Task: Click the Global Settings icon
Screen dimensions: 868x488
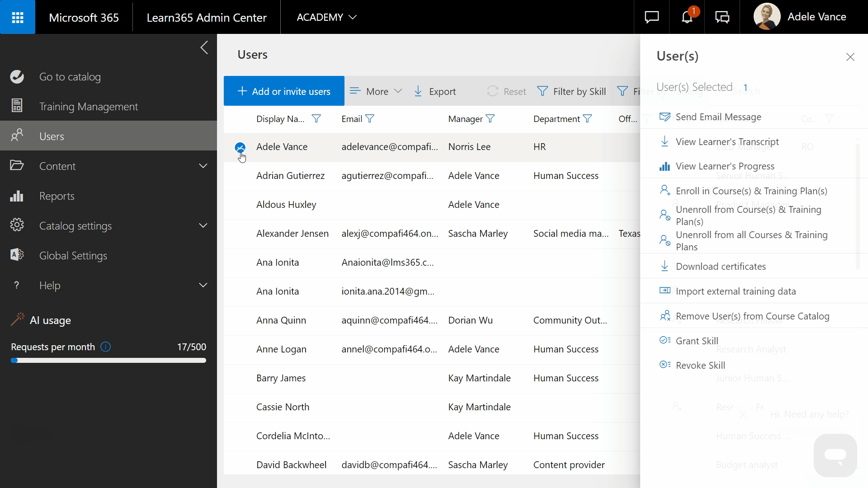Action: click(x=17, y=255)
